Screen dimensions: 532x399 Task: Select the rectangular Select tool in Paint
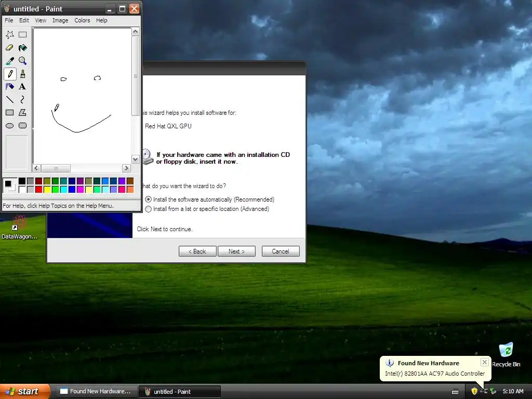coord(23,35)
